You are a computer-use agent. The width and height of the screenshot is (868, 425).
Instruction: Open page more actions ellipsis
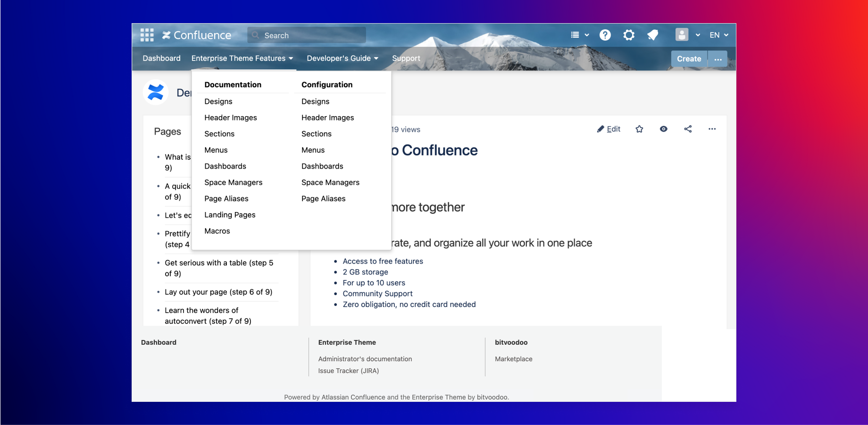pos(712,129)
